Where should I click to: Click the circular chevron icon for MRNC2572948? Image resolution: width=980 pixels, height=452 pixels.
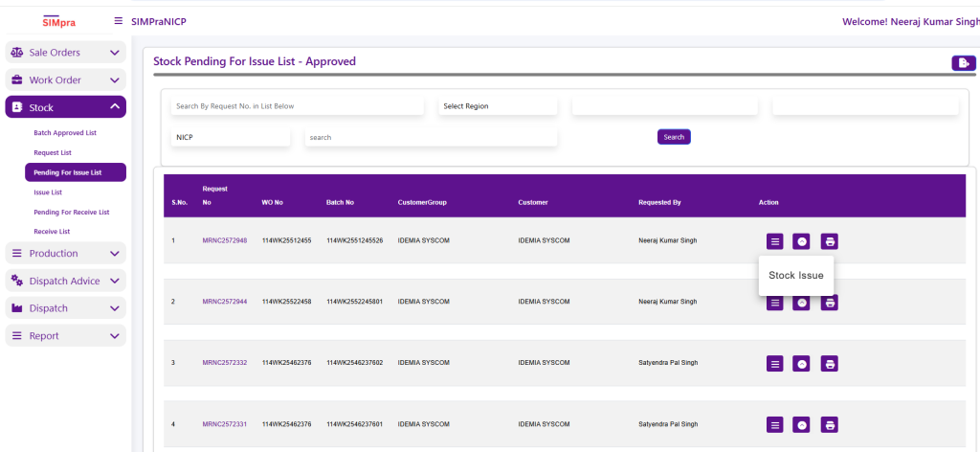(802, 241)
